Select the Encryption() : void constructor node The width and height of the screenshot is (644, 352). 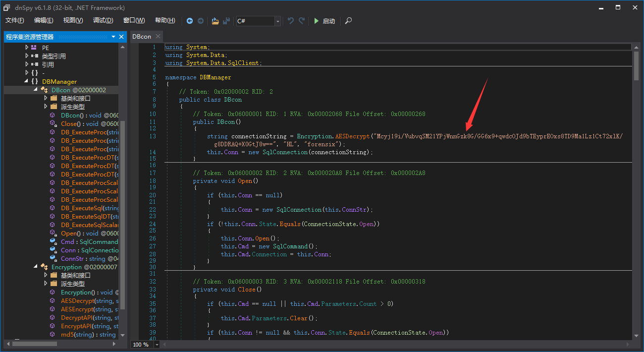[x=90, y=292]
